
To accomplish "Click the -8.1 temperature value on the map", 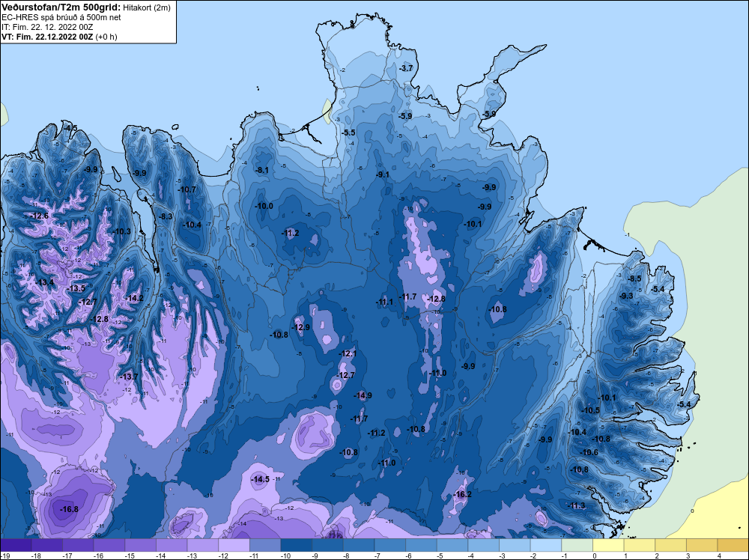I will [261, 170].
